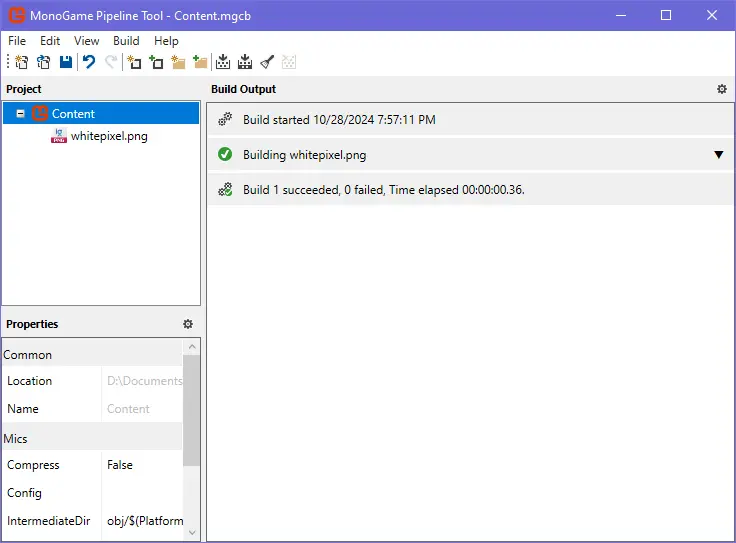Click the Properties scrollbar down arrow
The width and height of the screenshot is (736, 543).
[x=192, y=532]
